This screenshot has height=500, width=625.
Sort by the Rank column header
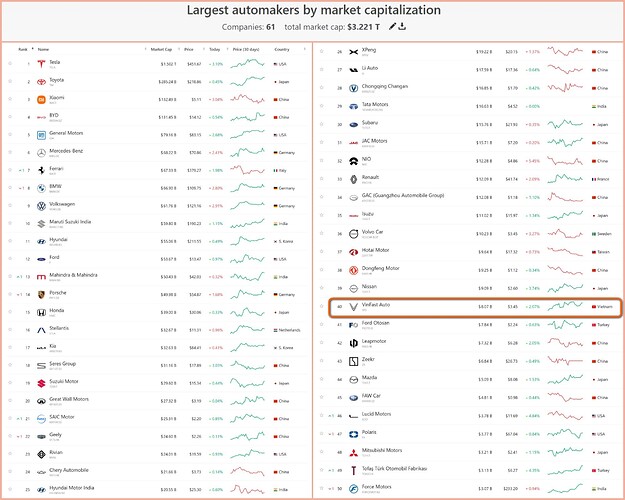point(22,47)
